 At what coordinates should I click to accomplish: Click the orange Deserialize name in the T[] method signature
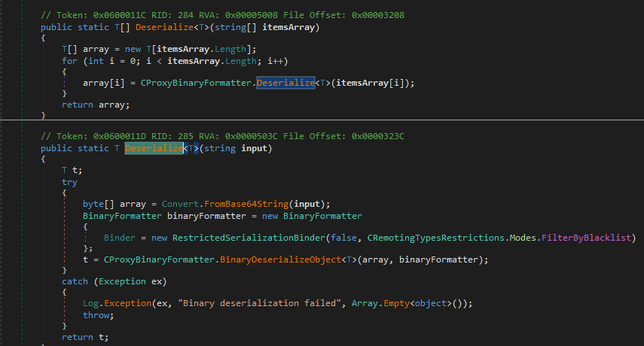(x=164, y=27)
